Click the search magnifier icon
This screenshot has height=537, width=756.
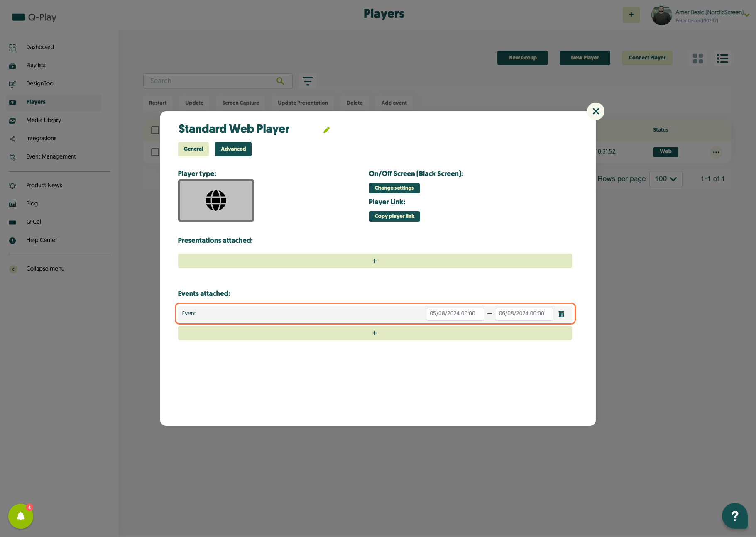click(281, 81)
